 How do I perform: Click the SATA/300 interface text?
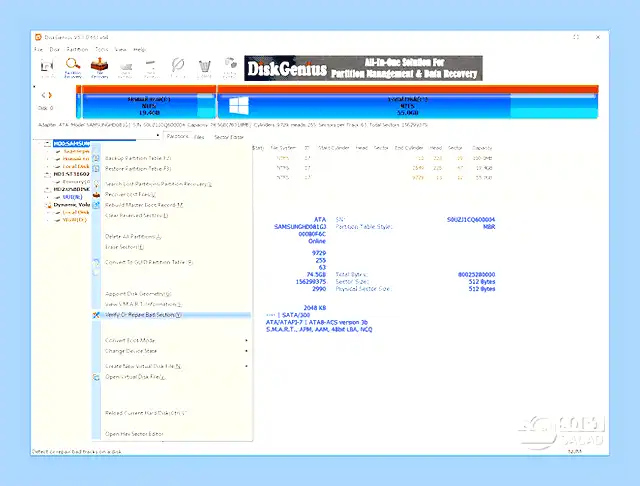[x=296, y=315]
